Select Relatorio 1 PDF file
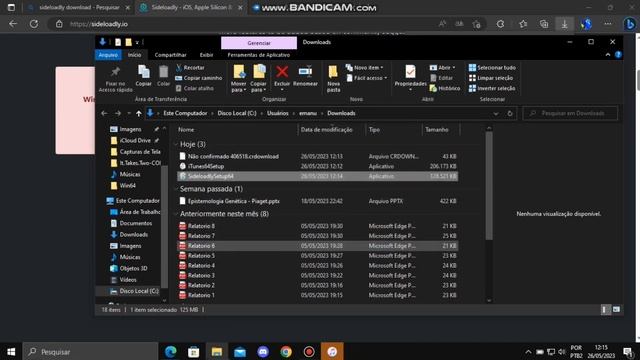 pyautogui.click(x=318, y=295)
